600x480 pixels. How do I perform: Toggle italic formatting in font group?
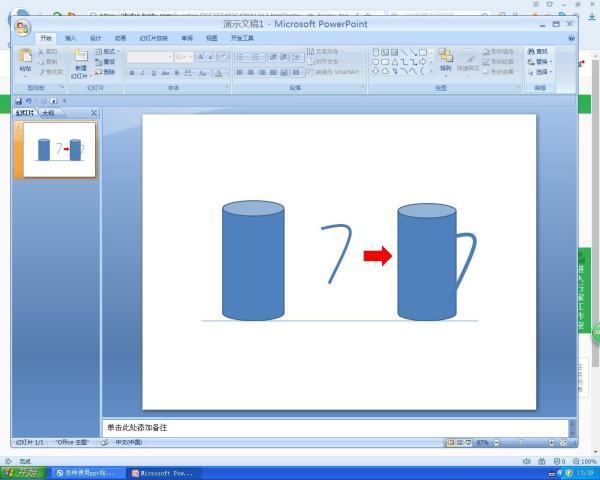tap(143, 73)
